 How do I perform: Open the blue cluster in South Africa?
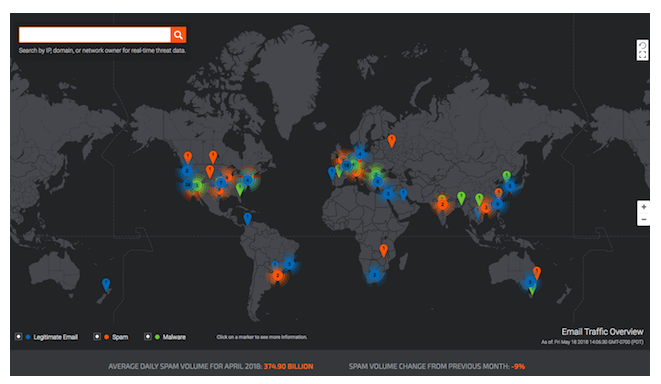tap(374, 276)
